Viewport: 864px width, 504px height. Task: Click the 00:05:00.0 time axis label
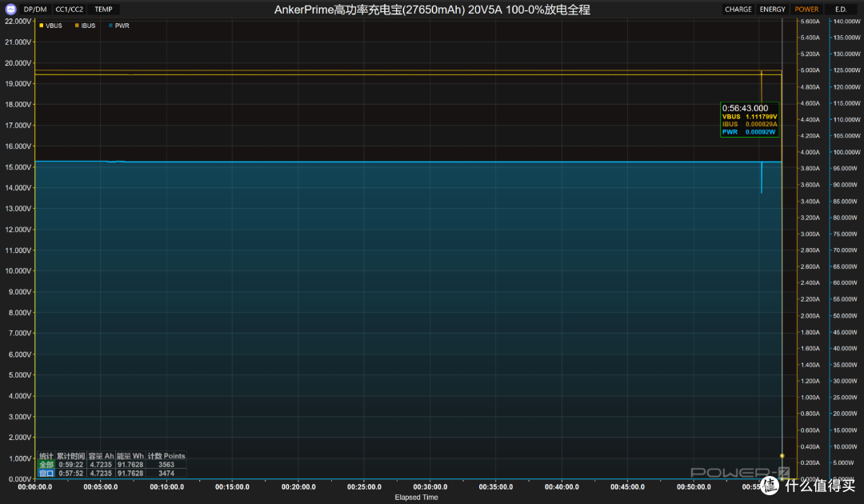(100, 487)
